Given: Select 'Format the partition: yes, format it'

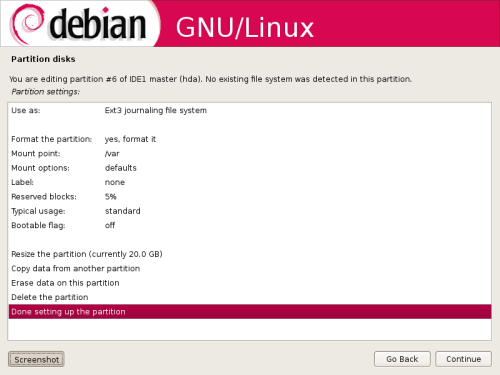Looking at the screenshot, I should (250, 139).
